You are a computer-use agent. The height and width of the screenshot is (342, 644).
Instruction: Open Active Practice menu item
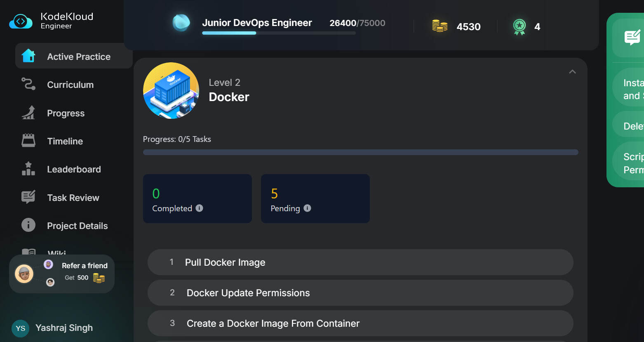point(74,56)
